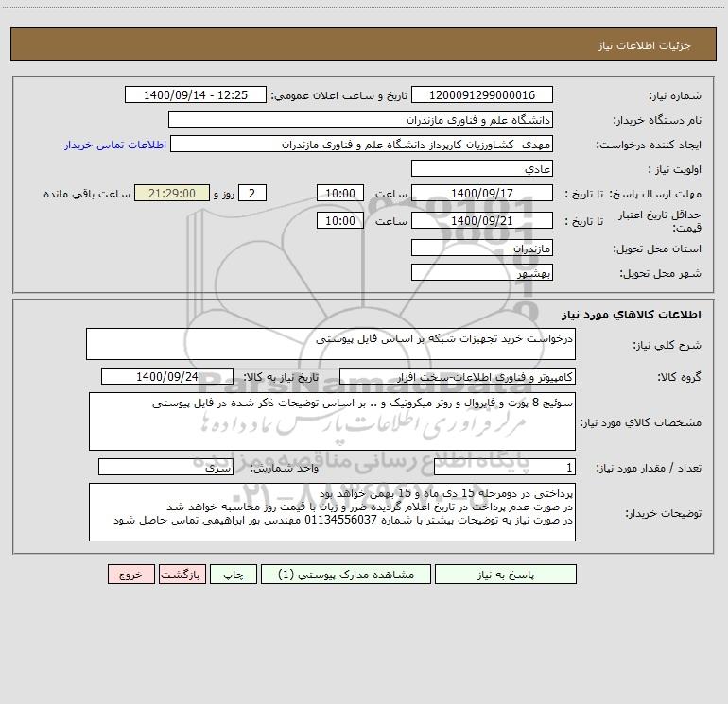Click the label تاریخ و ساعت اعلان عمومی
The image size is (728, 704).
338,95
